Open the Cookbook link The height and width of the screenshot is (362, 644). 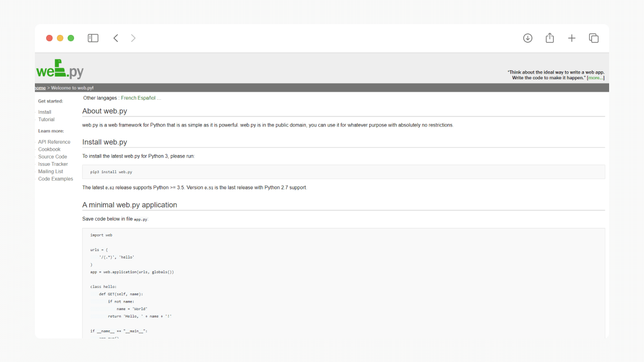(49, 150)
